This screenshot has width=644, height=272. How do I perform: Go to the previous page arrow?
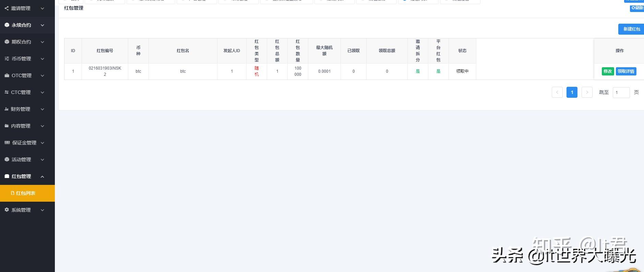(x=557, y=92)
